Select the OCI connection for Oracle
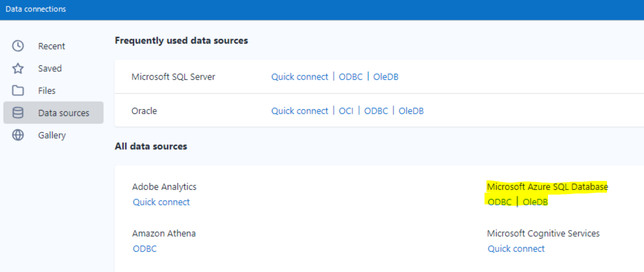The height and width of the screenshot is (272, 644). [x=346, y=111]
